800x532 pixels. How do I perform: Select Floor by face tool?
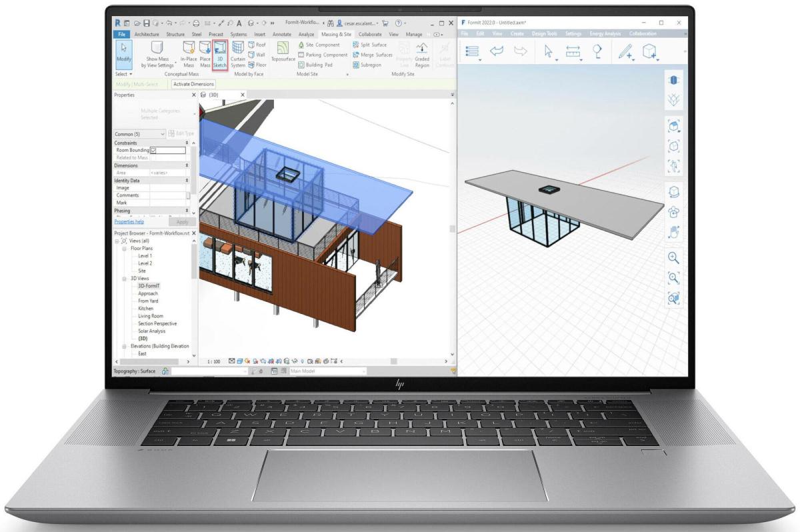pos(257,65)
